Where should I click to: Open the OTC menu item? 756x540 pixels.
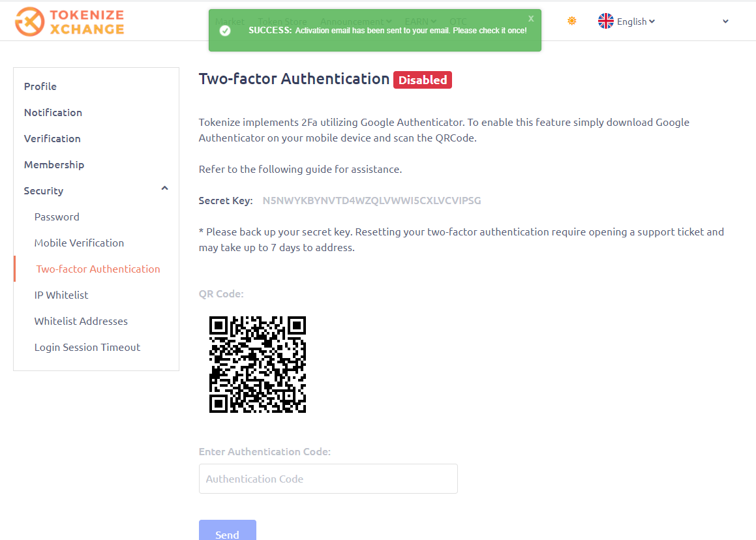tap(457, 22)
